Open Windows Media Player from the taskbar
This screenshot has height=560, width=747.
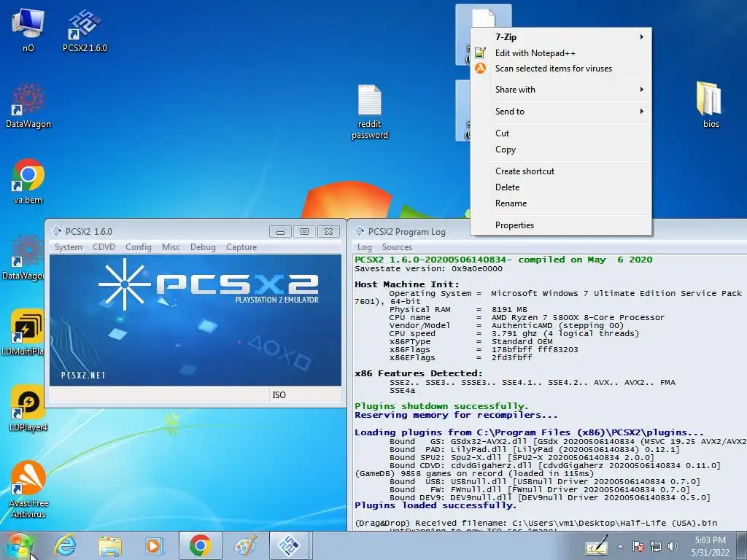point(155,545)
